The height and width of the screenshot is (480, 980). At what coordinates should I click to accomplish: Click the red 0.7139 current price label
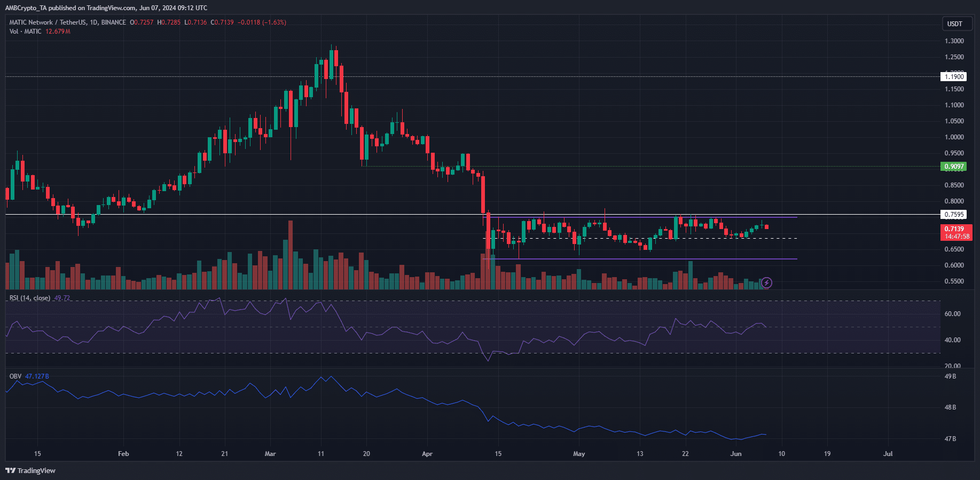coord(956,232)
